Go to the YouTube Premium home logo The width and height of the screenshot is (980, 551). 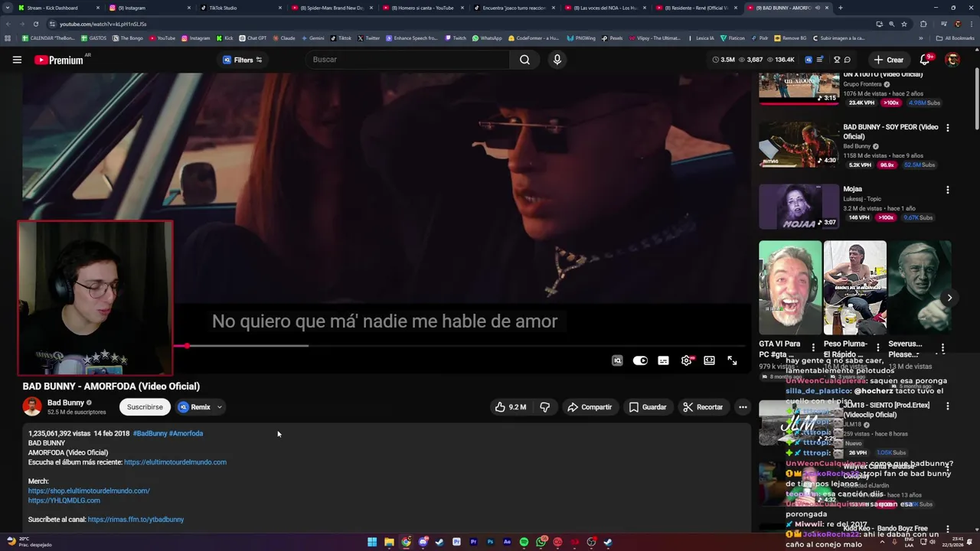tap(59, 60)
